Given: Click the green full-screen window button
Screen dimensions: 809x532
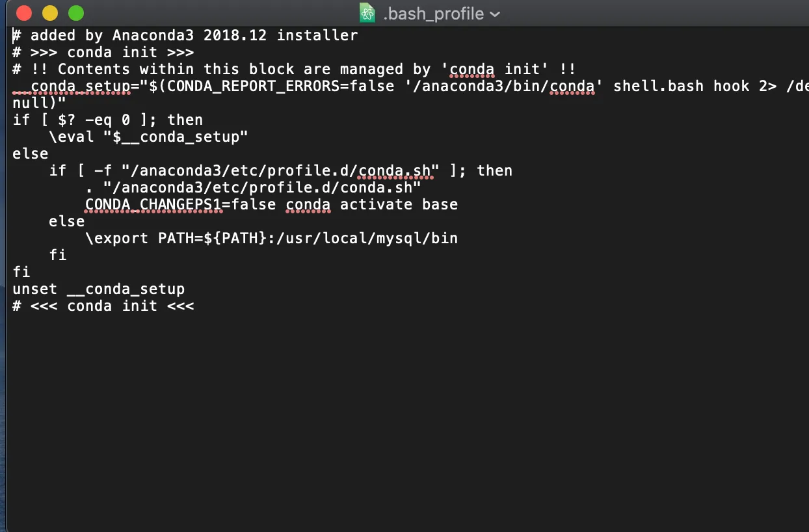Looking at the screenshot, I should tap(76, 13).
